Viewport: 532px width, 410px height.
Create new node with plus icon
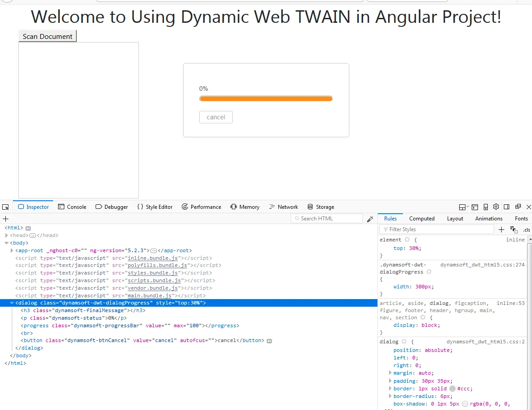(5, 219)
